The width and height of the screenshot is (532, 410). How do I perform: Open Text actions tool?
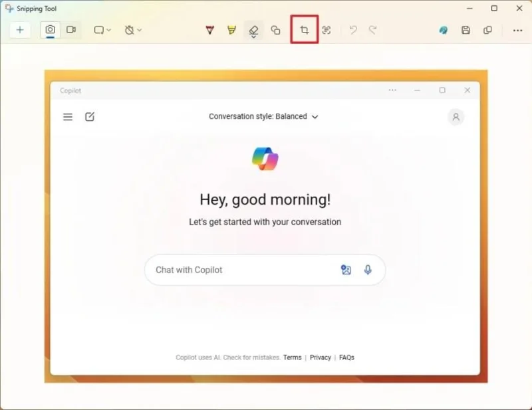pyautogui.click(x=327, y=30)
